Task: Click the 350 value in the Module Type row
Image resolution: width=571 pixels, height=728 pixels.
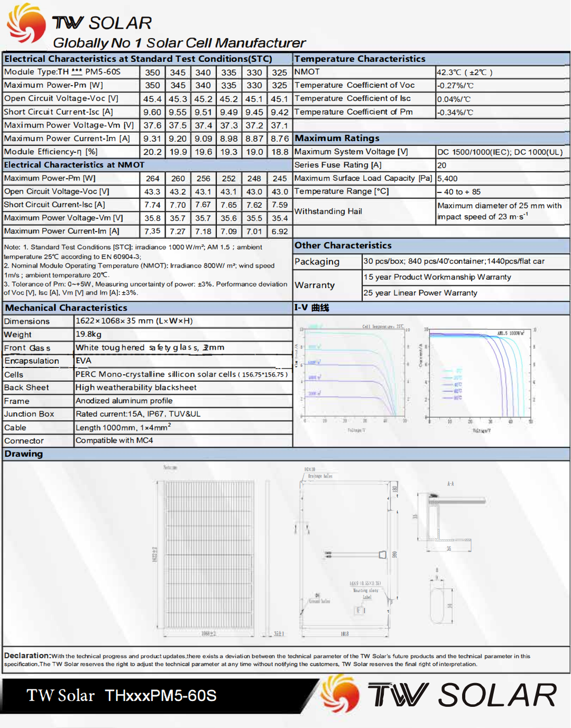Action: tap(152, 72)
